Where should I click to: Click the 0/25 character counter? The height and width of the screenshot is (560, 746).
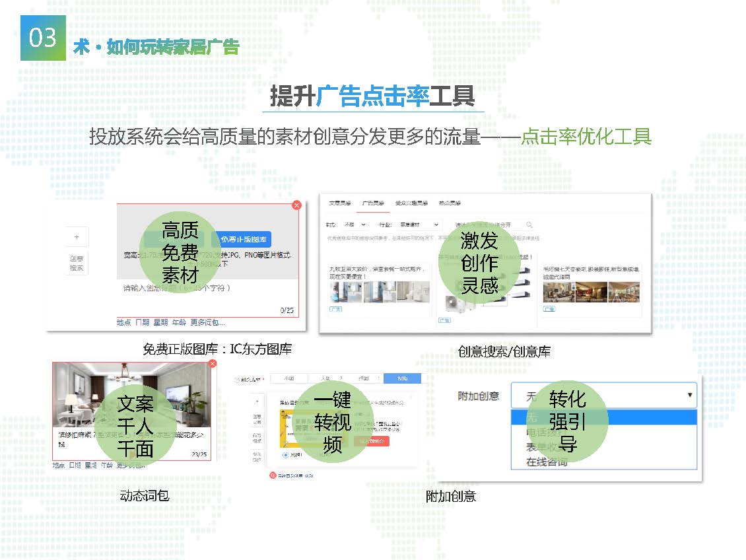click(x=287, y=310)
